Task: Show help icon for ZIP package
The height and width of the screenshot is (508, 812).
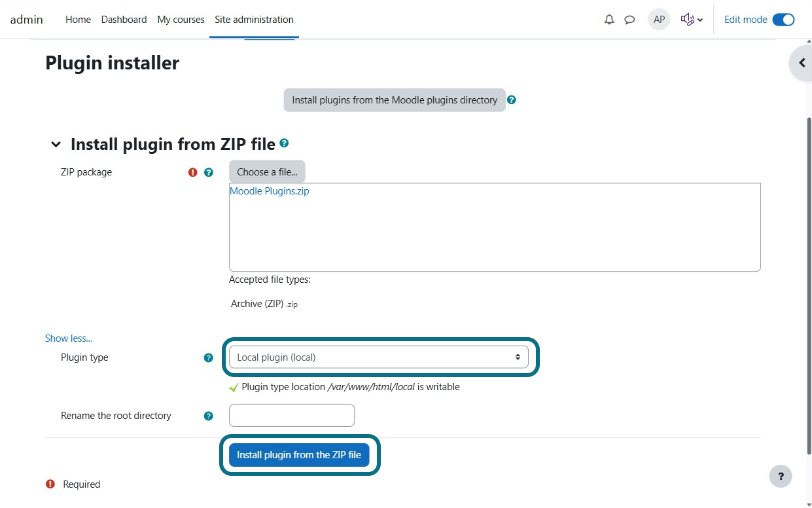Action: point(209,172)
